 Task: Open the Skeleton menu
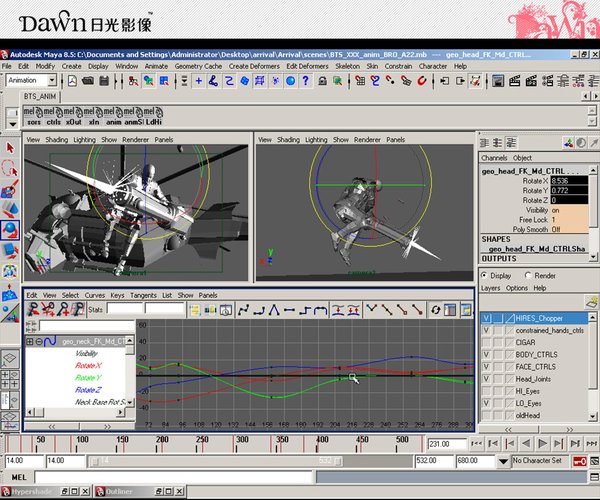(x=347, y=66)
